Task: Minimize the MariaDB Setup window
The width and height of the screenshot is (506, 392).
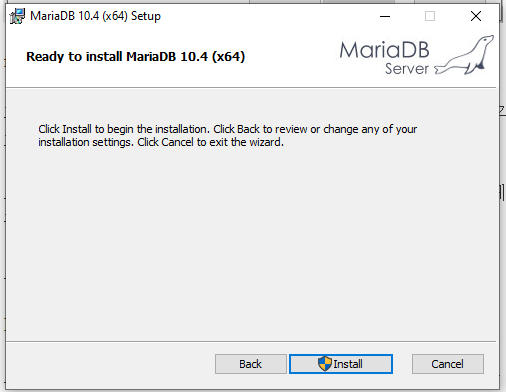Action: click(x=385, y=16)
